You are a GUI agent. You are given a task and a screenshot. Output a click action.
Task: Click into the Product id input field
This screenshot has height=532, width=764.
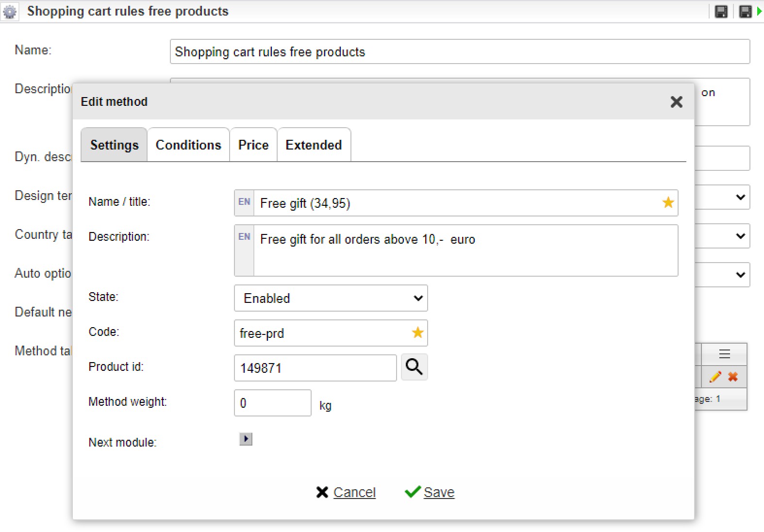click(315, 368)
